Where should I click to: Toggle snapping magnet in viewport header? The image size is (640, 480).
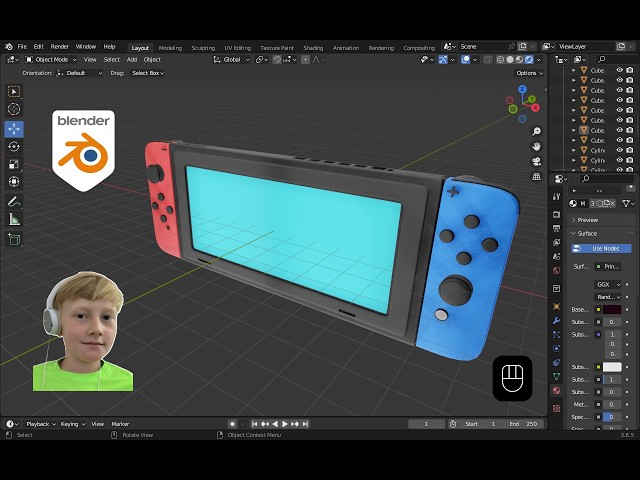[277, 60]
